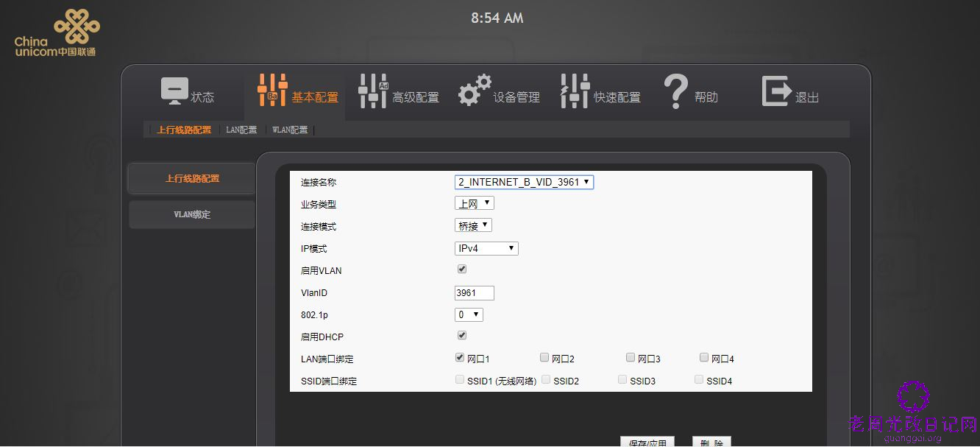Click the 保存/应用 save button
980x447 pixels.
coord(647,443)
